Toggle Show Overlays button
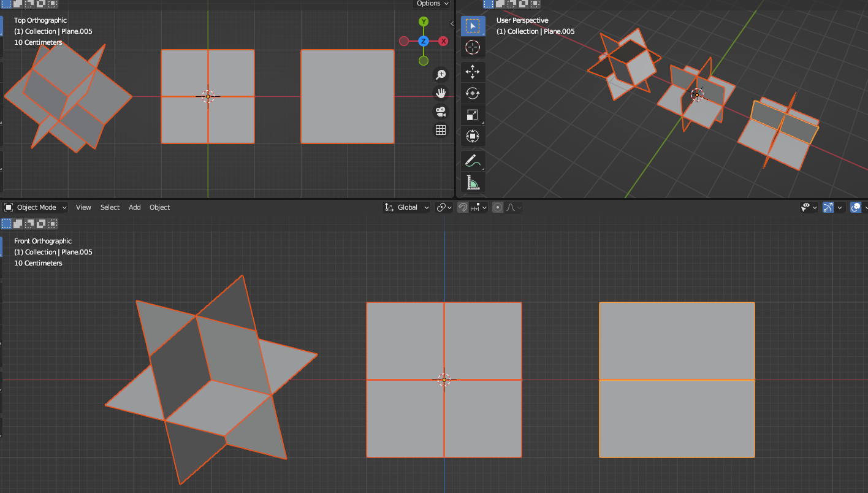 [856, 207]
